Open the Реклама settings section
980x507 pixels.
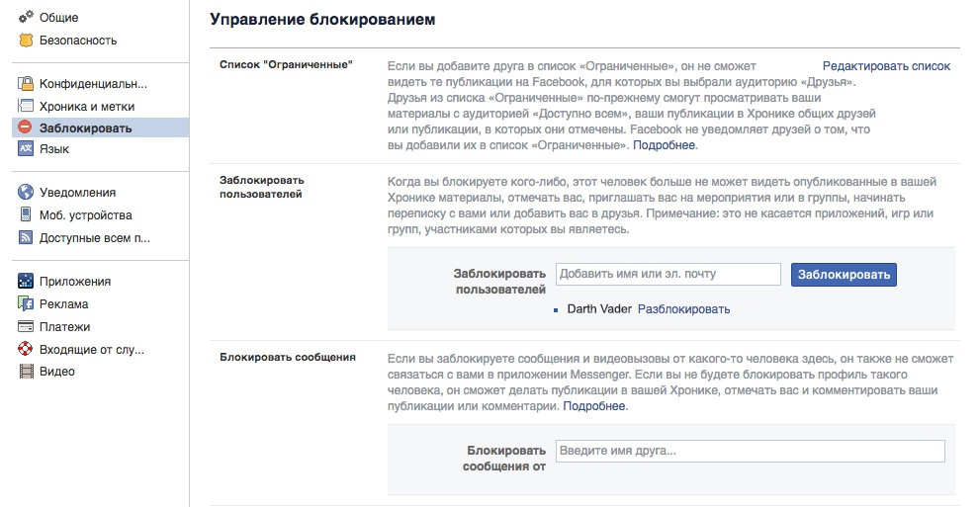point(63,304)
